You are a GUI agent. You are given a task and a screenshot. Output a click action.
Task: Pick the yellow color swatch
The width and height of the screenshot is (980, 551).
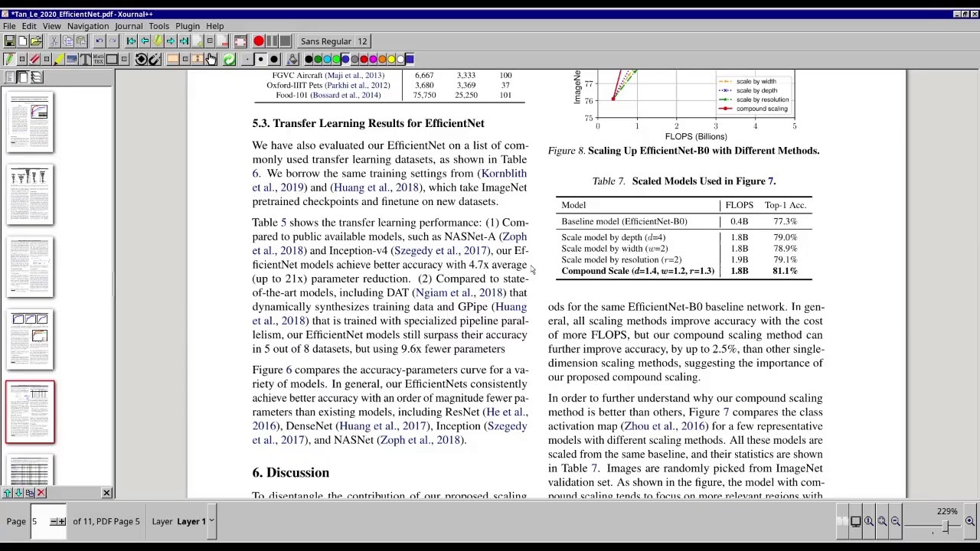[x=391, y=59]
